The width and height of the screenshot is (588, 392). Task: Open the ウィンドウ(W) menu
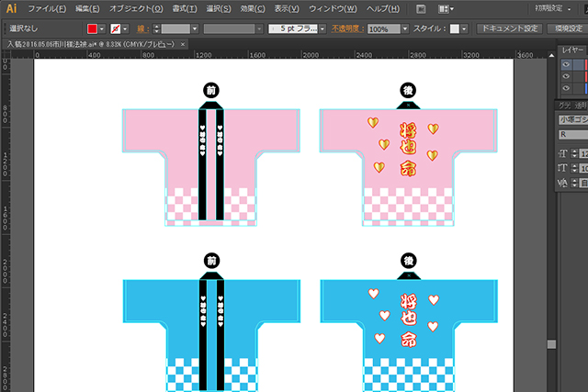333,8
